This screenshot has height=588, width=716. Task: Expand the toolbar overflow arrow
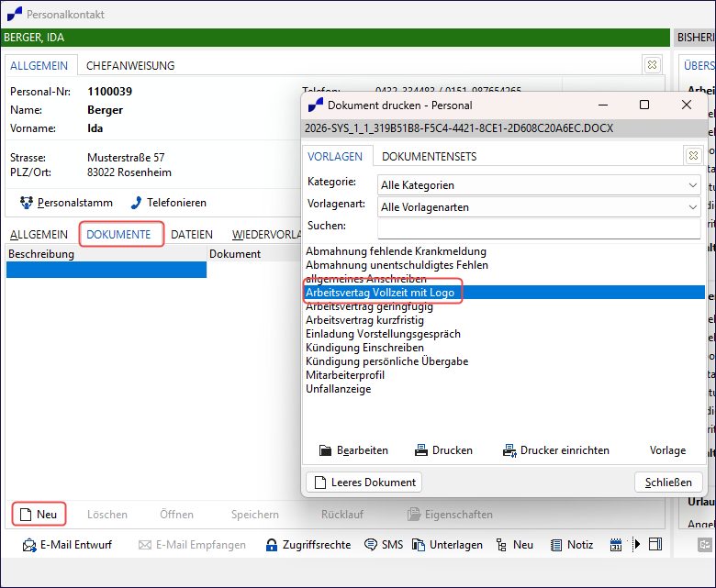[637, 545]
